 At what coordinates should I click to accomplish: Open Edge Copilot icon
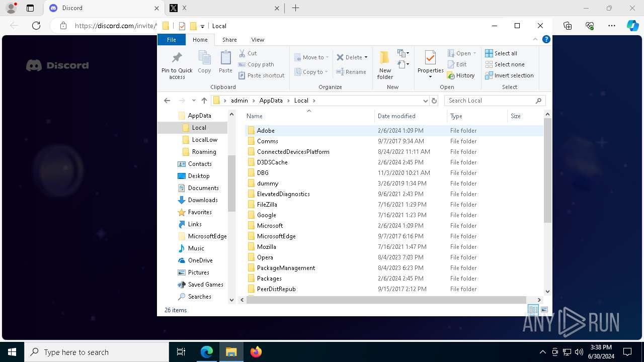pos(632,26)
